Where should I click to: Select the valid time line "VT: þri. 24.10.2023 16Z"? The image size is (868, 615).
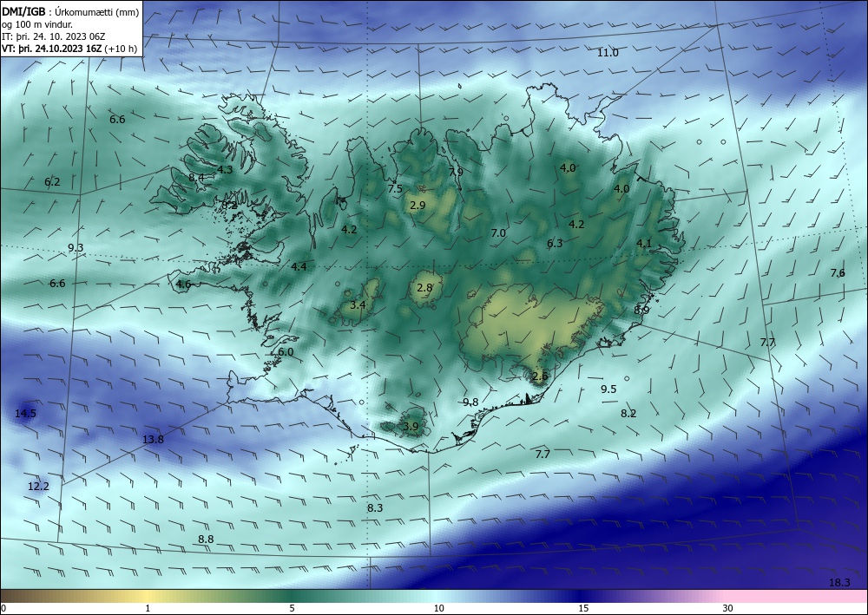pos(52,48)
